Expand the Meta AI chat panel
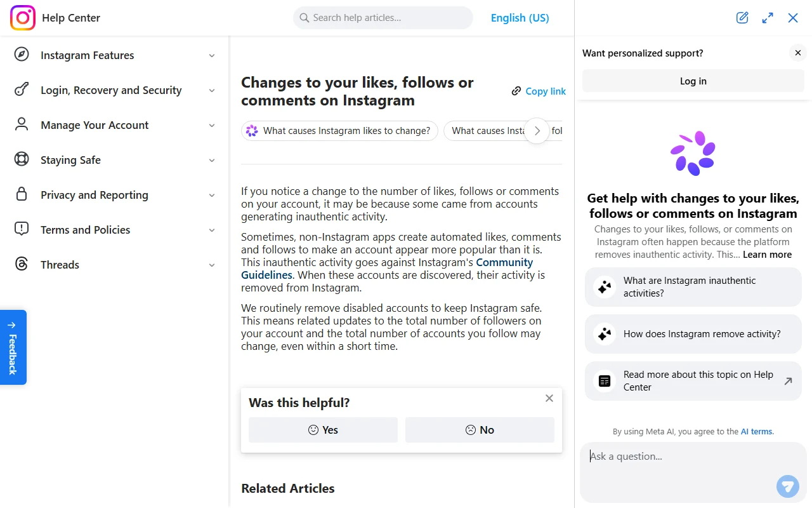 click(768, 18)
